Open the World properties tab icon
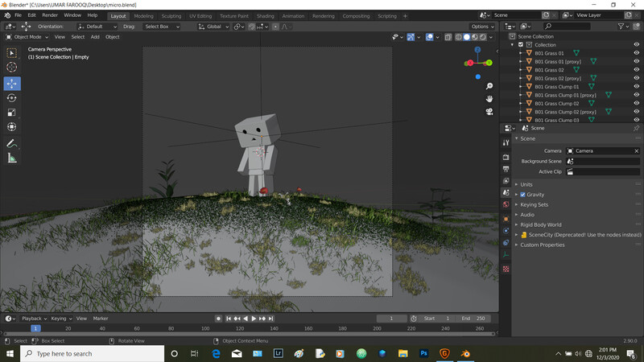This screenshot has width=644, height=362. coord(506,204)
